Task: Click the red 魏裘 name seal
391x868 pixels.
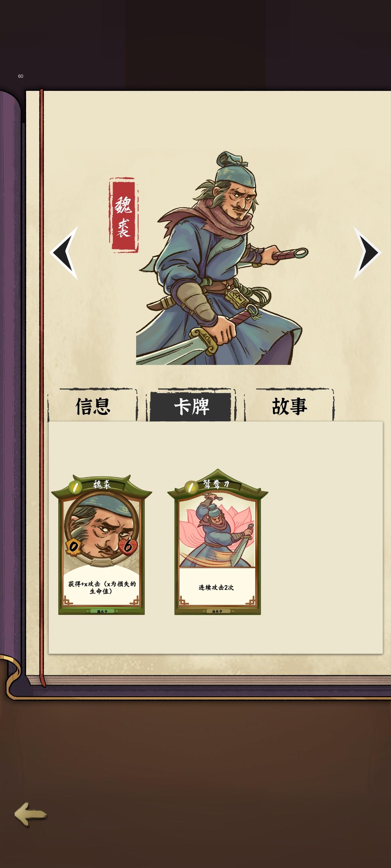Action: [123, 215]
